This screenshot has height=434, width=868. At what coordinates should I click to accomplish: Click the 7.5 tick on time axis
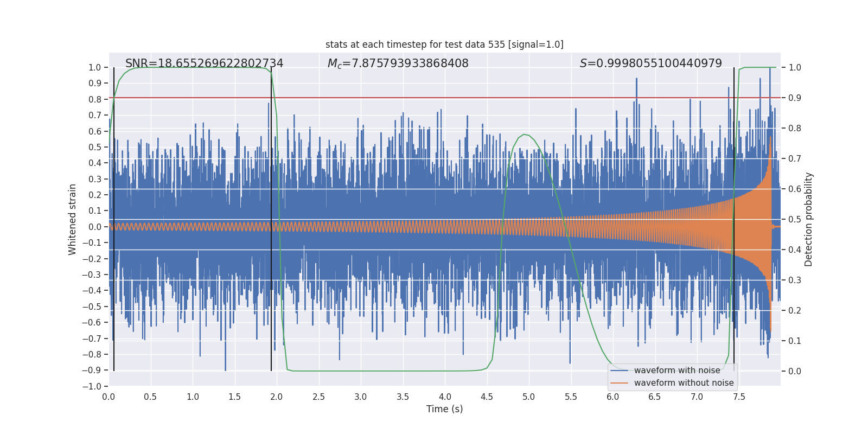pos(739,397)
